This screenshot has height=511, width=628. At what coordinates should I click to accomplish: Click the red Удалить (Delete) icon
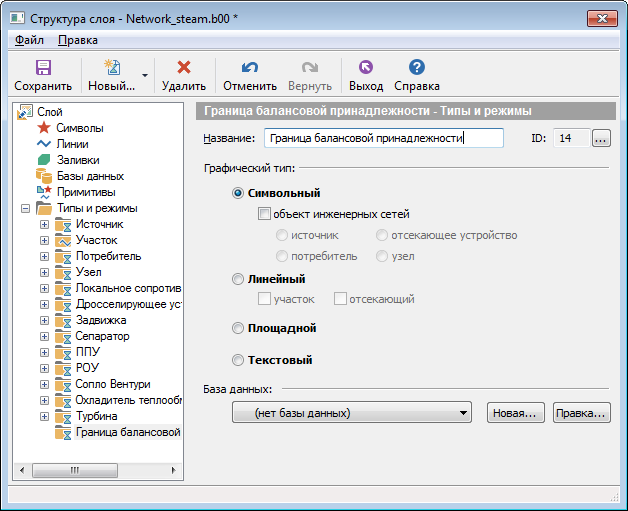coord(183,68)
